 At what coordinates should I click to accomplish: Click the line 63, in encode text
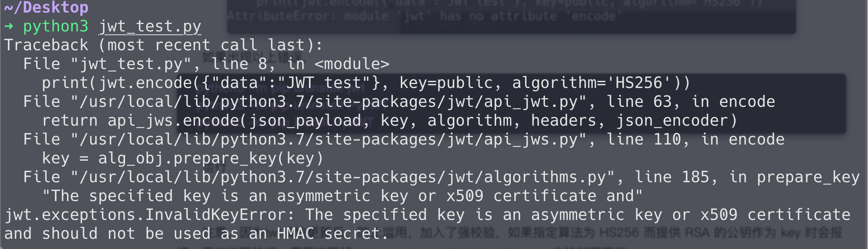[x=691, y=102]
